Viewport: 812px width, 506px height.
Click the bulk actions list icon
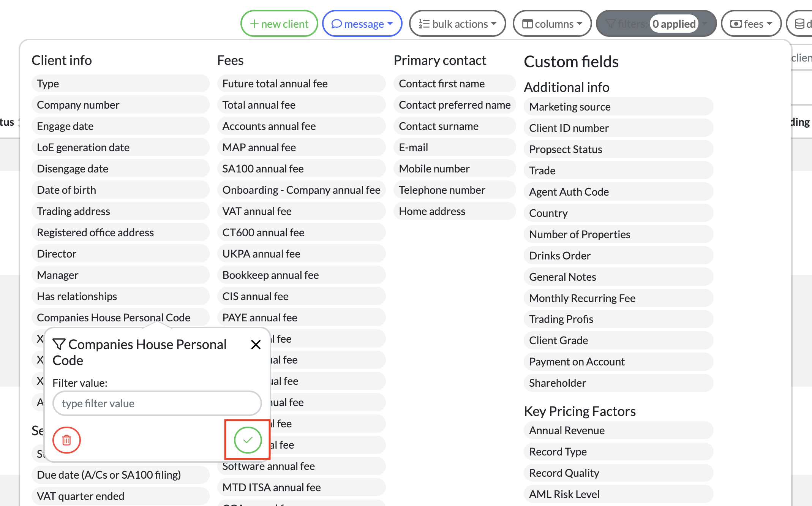[424, 24]
